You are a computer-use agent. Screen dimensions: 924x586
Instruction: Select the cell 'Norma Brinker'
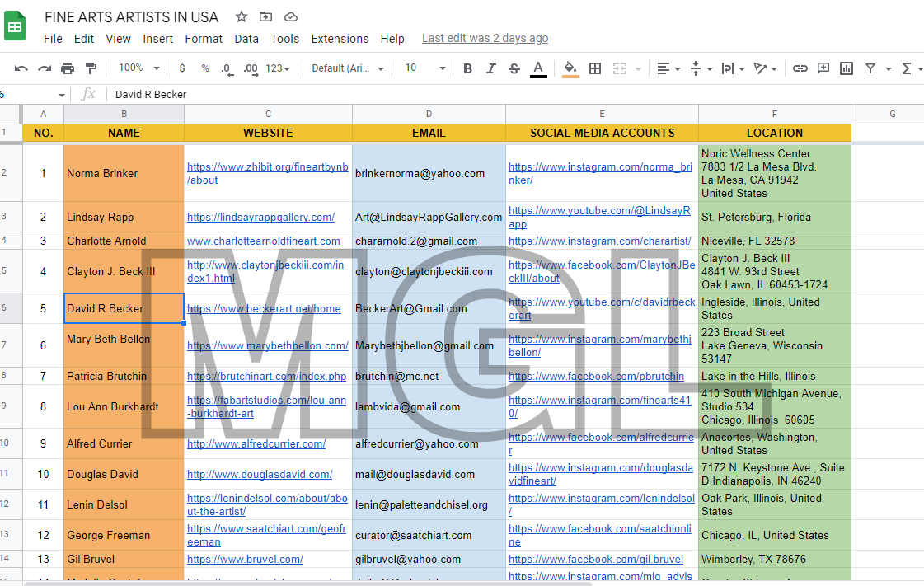coord(124,174)
